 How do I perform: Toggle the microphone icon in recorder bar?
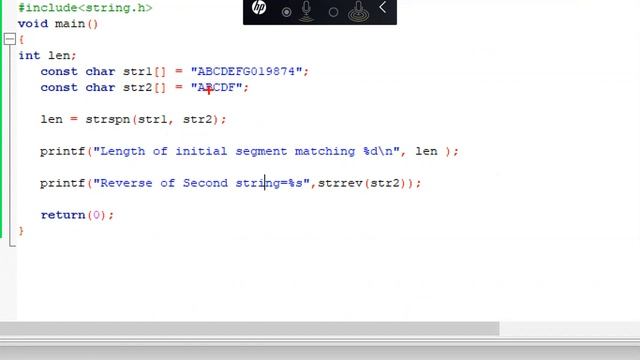coord(306,11)
